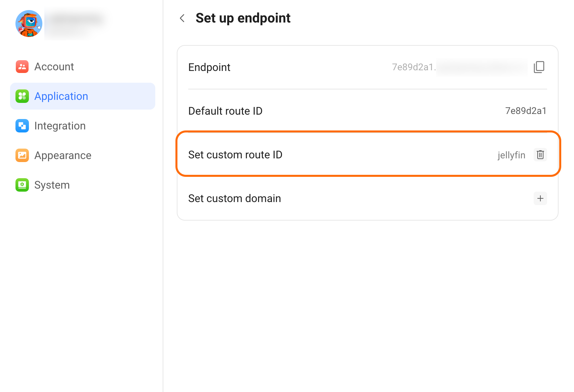Click the Set custom domain label
The height and width of the screenshot is (392, 574).
coord(235,198)
